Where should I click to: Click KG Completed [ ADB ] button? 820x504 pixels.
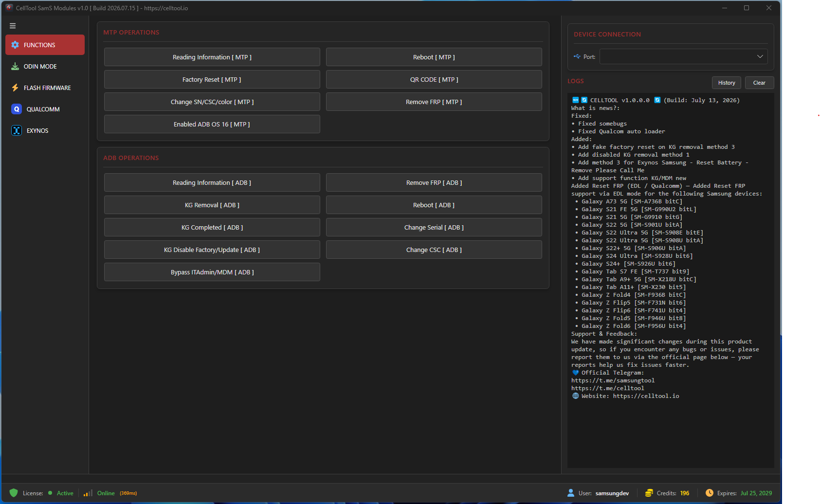(212, 227)
